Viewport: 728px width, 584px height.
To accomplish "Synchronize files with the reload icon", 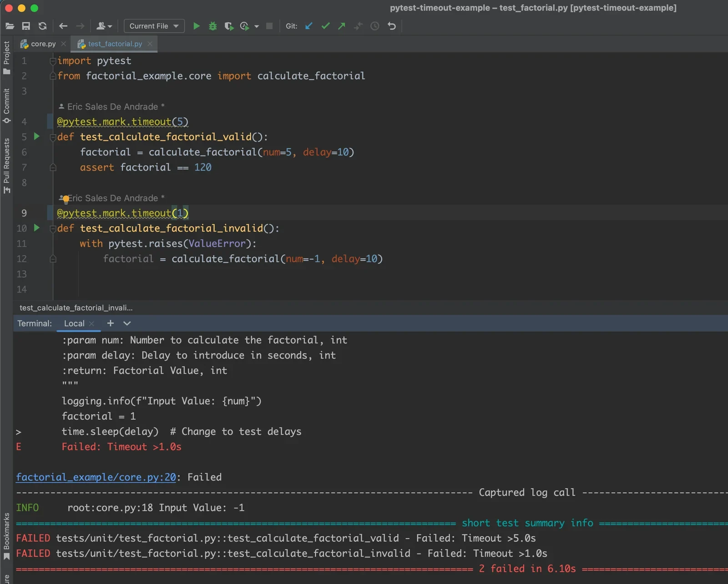I will (x=42, y=26).
